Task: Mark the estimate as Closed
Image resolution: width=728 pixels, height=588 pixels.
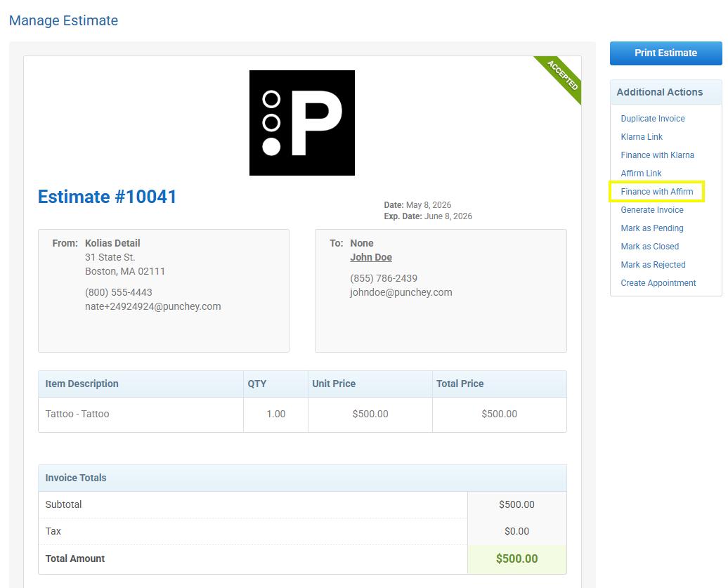Action: pos(649,247)
